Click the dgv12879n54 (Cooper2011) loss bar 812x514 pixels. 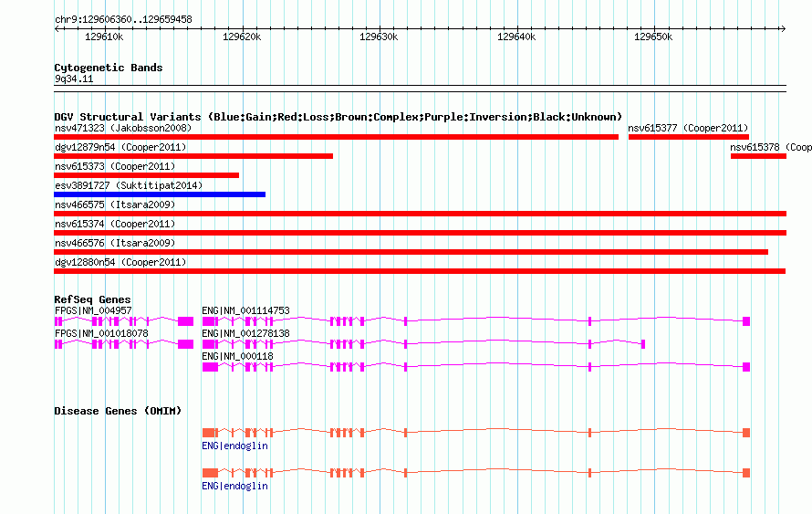193,156
